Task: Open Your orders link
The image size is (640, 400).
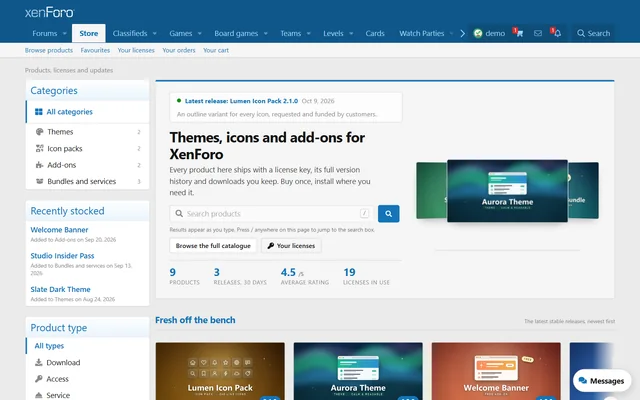Action: tap(179, 50)
